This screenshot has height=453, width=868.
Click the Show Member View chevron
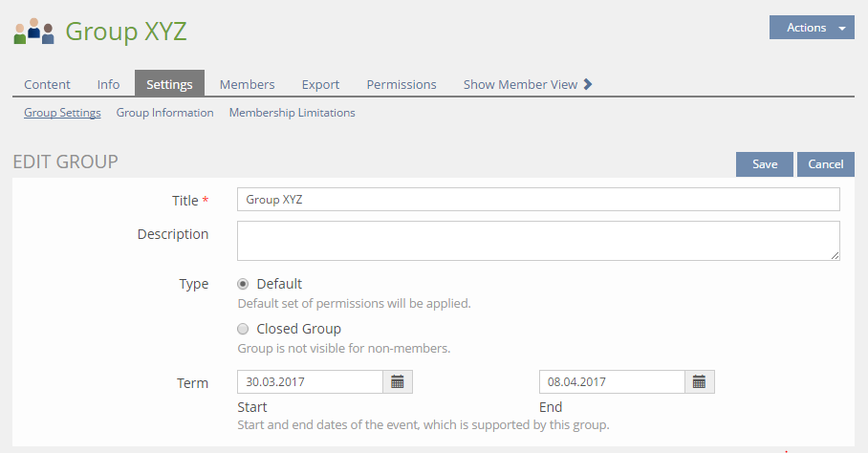coord(588,84)
